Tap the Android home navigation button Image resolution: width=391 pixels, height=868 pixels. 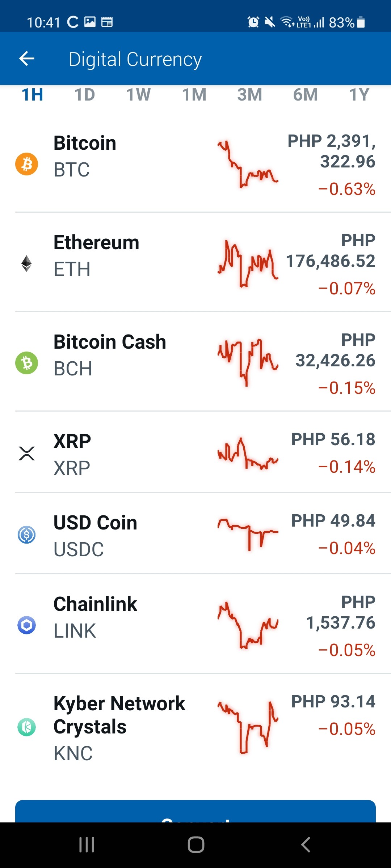pos(196,845)
